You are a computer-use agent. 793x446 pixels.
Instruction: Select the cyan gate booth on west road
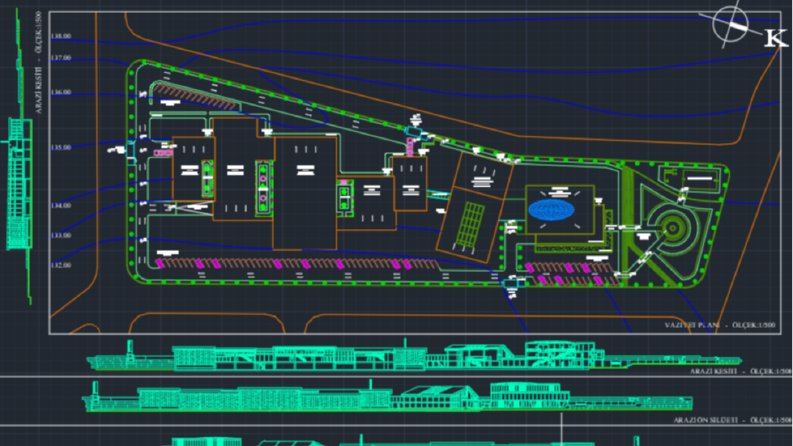tap(131, 151)
